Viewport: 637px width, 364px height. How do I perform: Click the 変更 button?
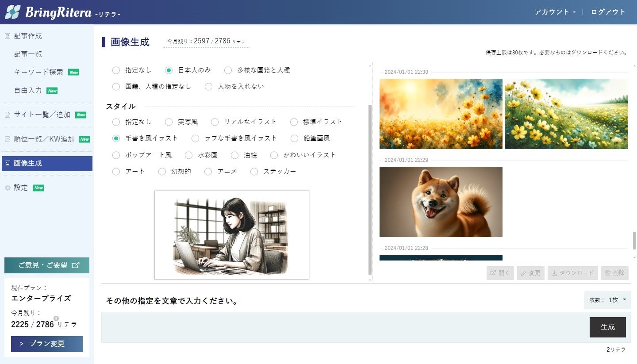click(x=531, y=273)
